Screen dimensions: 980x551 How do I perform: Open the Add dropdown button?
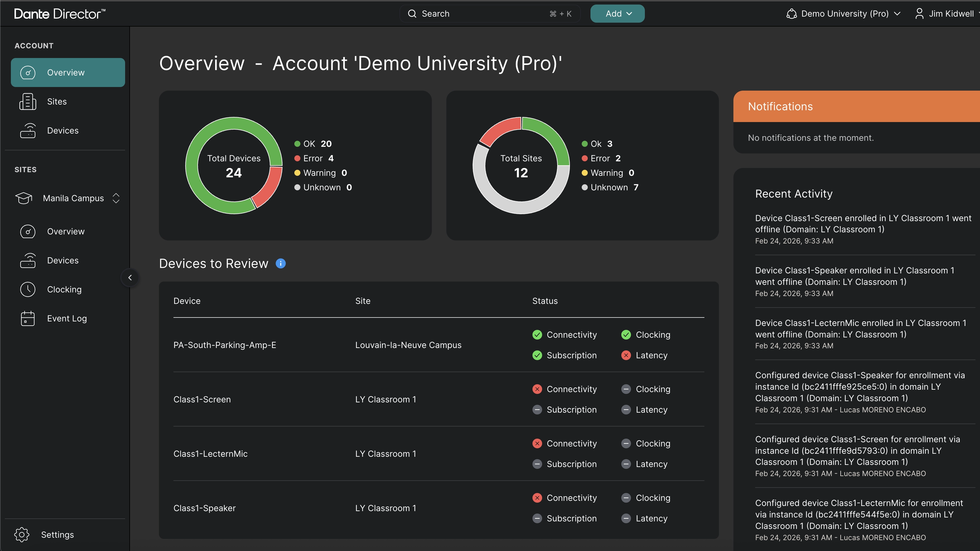(617, 14)
